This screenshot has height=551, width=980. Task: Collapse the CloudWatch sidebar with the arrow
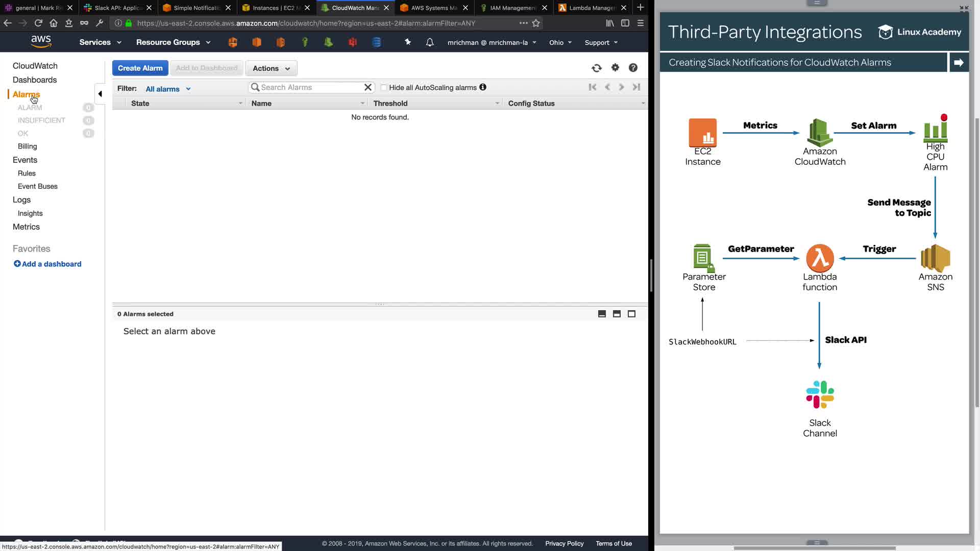[x=100, y=93]
